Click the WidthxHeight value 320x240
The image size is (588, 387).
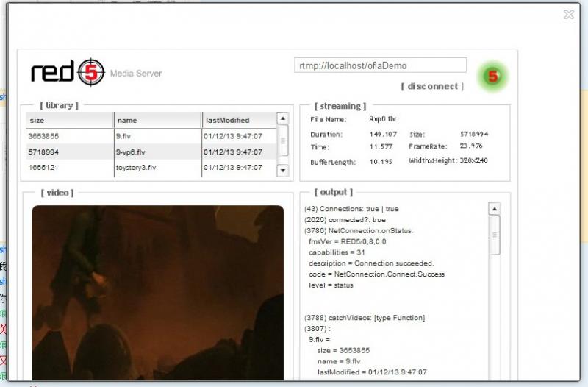473,160
